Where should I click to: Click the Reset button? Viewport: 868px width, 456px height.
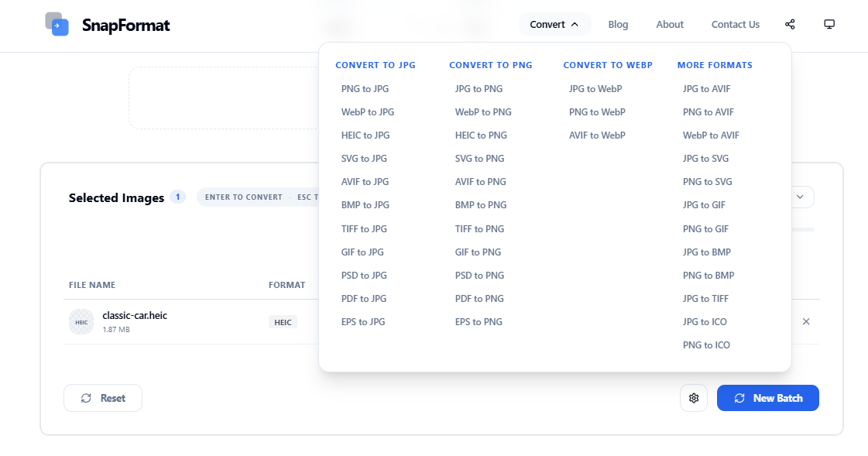tap(103, 398)
